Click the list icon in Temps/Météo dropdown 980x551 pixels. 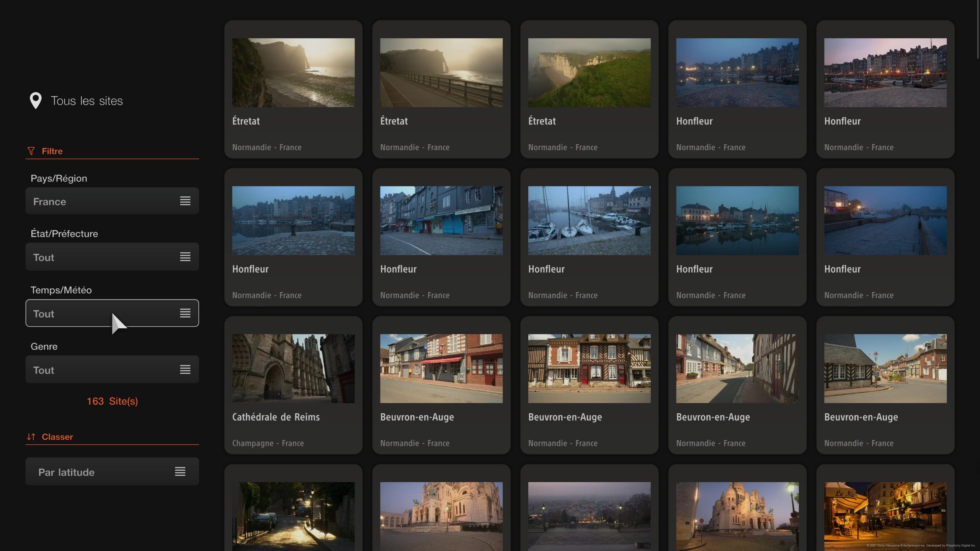tap(185, 313)
